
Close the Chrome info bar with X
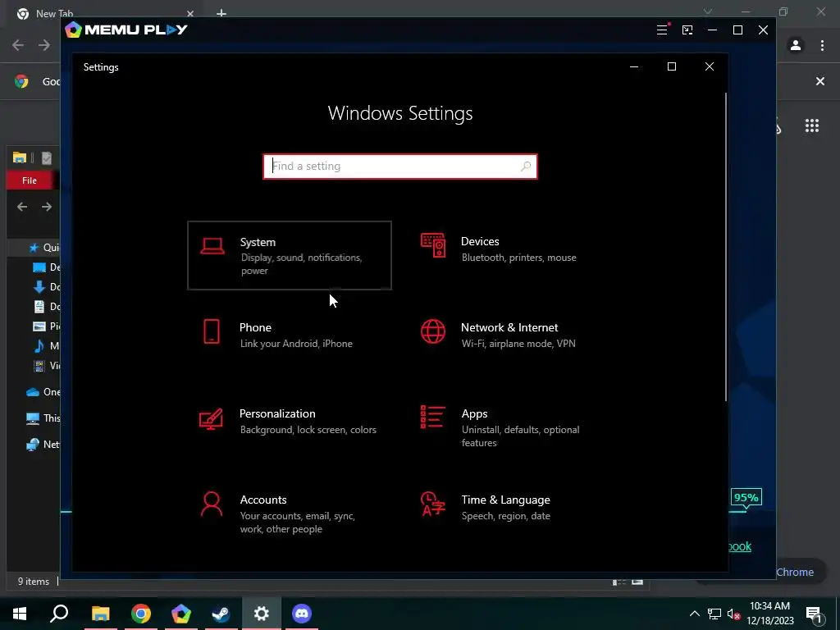820,81
